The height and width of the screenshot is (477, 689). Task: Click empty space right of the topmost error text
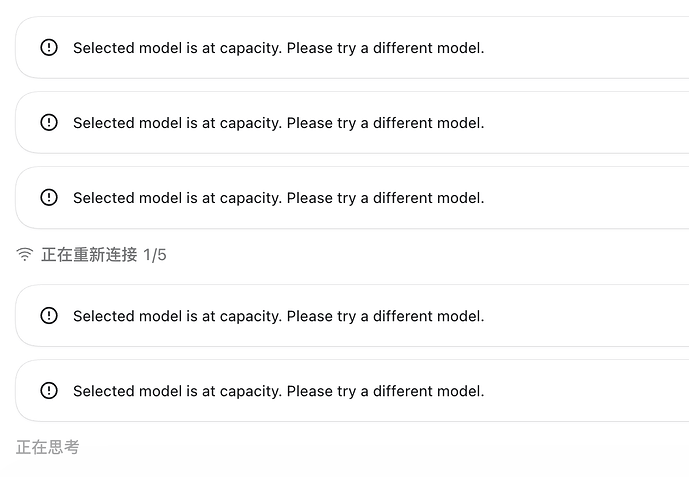click(587, 48)
